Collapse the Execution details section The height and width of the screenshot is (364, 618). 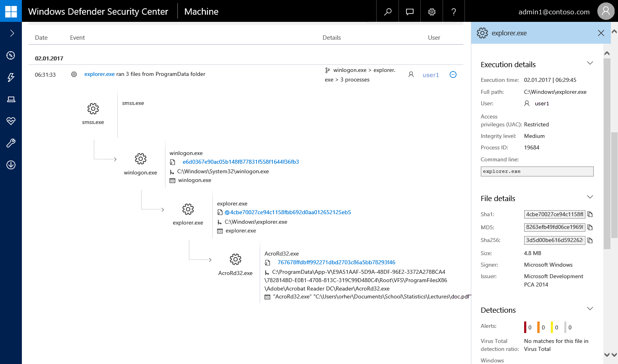pyautogui.click(x=590, y=63)
